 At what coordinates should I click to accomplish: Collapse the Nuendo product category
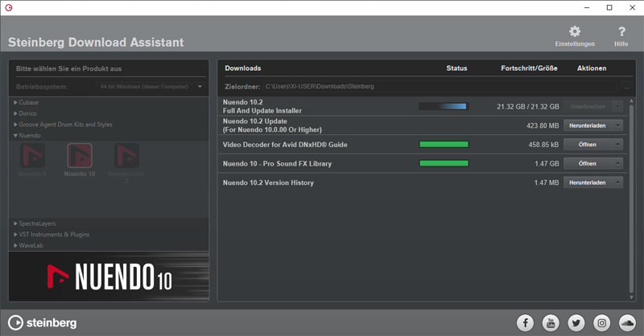click(x=15, y=135)
